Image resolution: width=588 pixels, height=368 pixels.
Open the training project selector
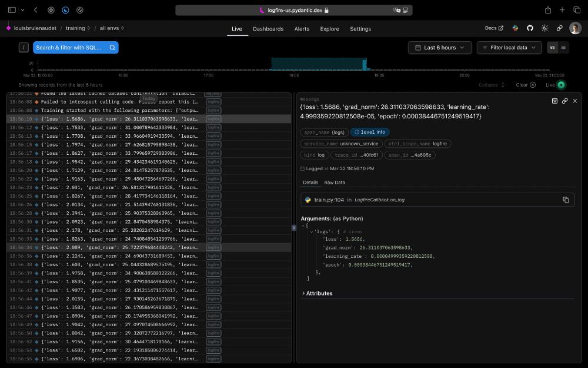[x=78, y=28]
